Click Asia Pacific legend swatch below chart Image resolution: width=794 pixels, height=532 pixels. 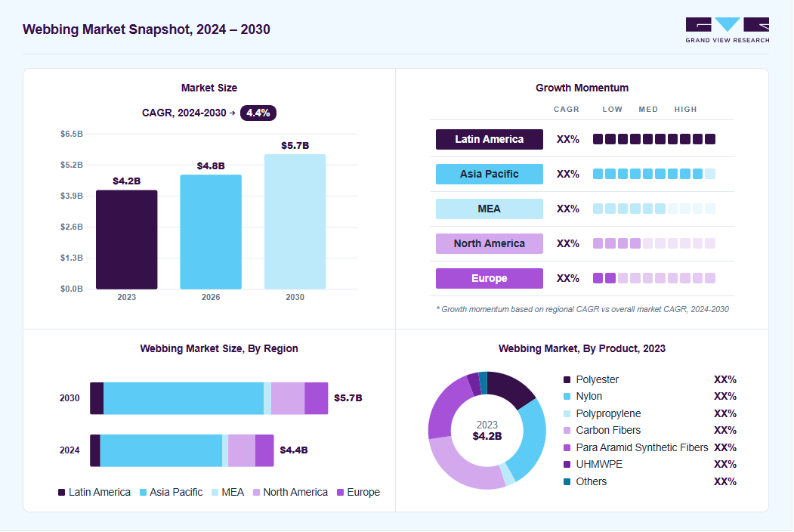click(143, 493)
